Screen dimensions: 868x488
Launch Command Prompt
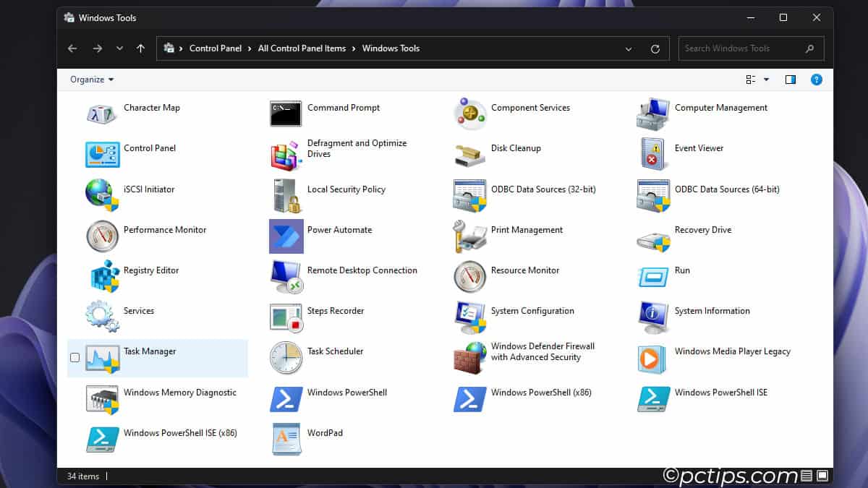tap(343, 108)
